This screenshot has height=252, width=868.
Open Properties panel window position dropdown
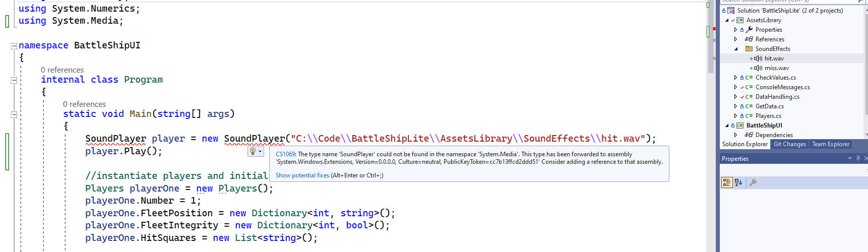(x=850, y=158)
